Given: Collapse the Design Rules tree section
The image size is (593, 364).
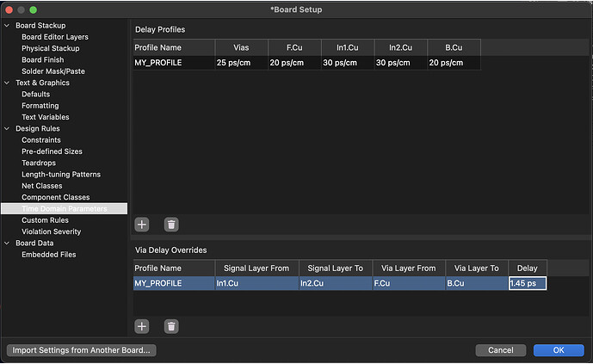Looking at the screenshot, I should click(x=8, y=129).
